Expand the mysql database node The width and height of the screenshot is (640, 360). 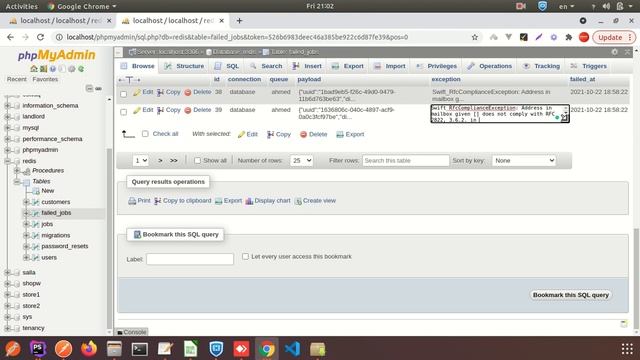click(7, 128)
